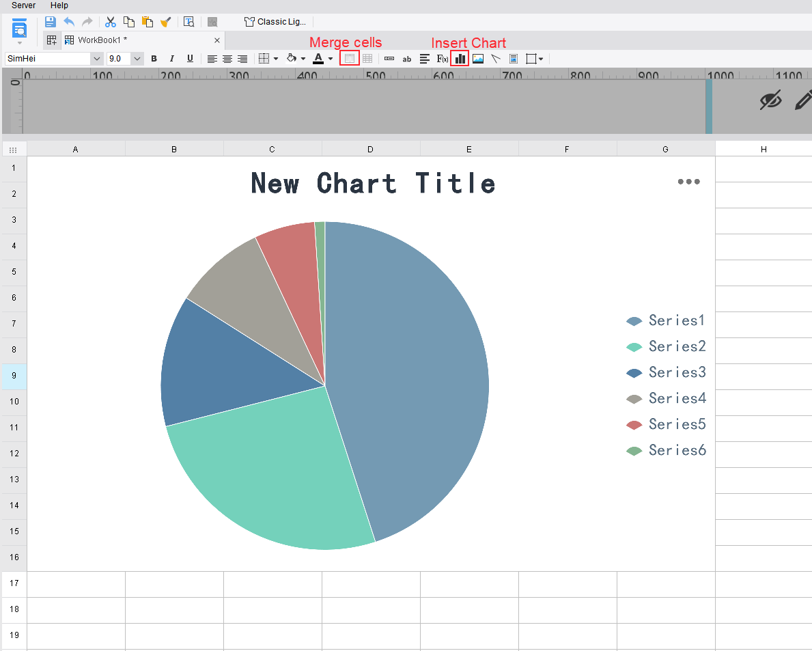Apply fill color with the paint bucket
This screenshot has width=812, height=651.
[x=292, y=59]
